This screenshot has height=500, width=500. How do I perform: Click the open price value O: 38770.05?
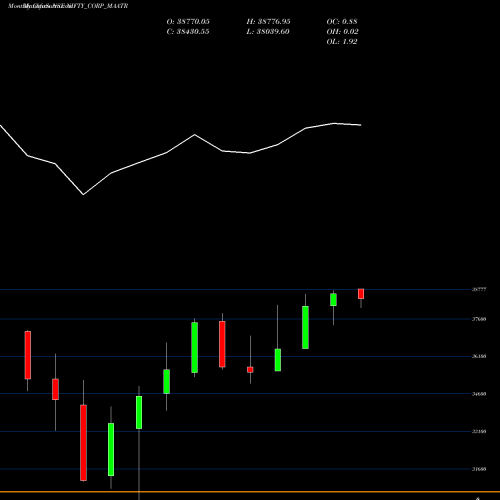188,22
